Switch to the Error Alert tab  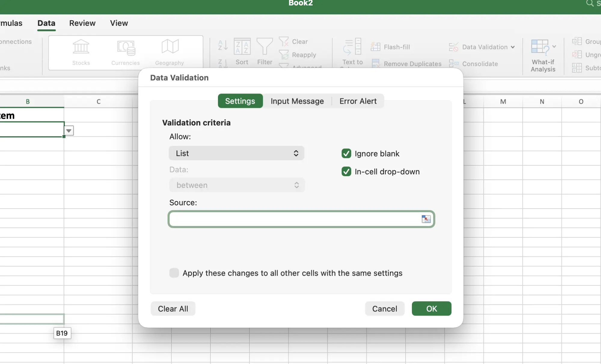[x=358, y=101]
